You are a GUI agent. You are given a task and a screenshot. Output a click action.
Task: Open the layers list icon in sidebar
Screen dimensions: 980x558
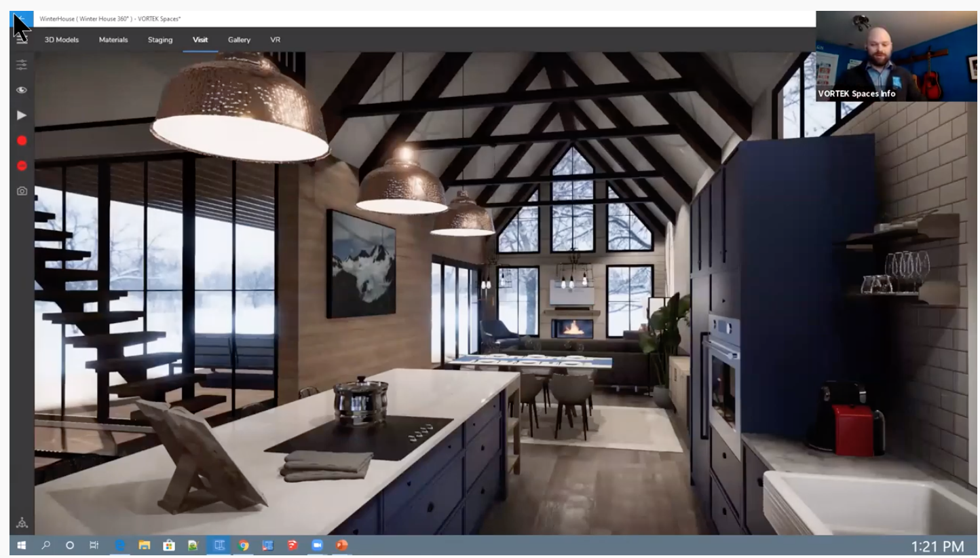tap(20, 39)
